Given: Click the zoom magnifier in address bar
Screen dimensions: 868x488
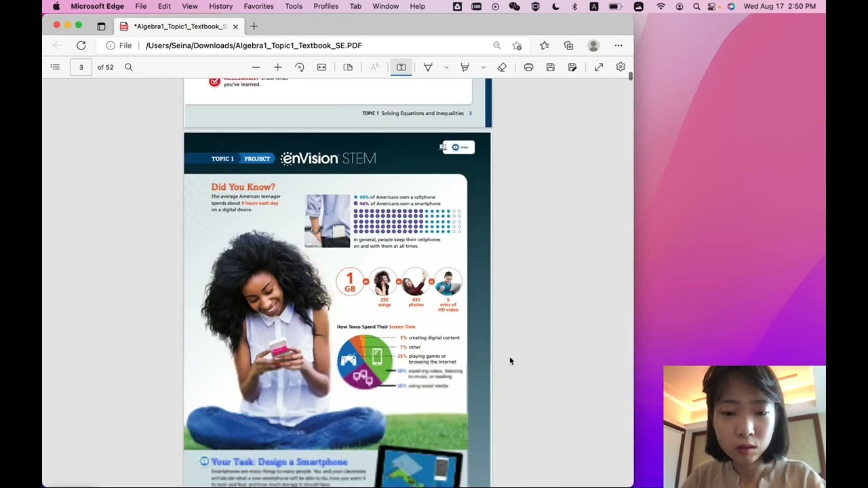Looking at the screenshot, I should click(497, 45).
